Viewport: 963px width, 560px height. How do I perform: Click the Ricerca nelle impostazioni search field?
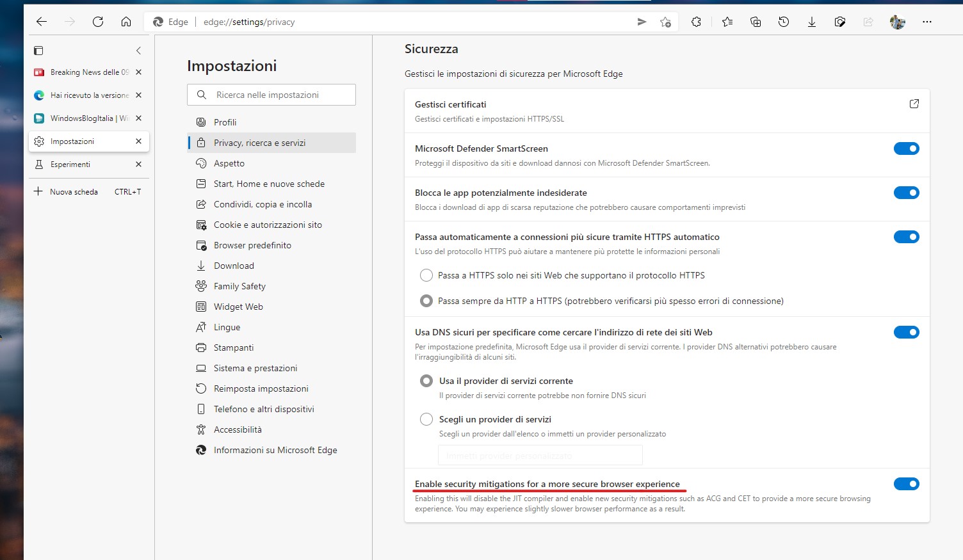[x=271, y=95]
